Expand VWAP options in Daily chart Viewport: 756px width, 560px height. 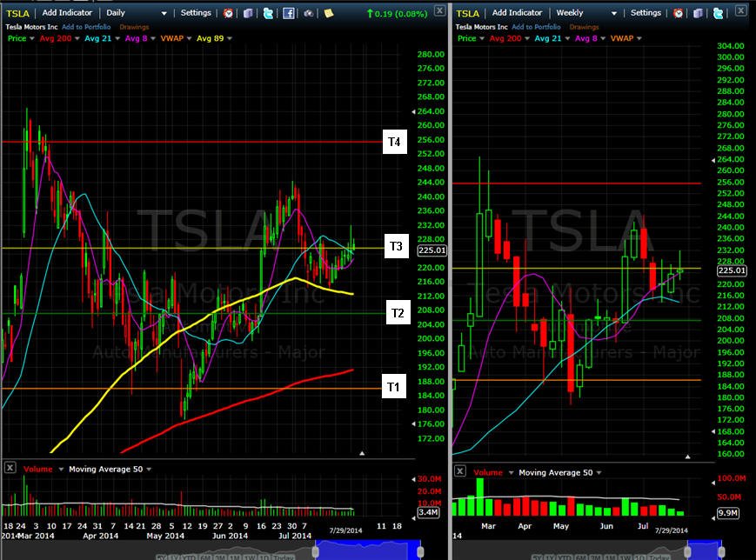(189, 38)
